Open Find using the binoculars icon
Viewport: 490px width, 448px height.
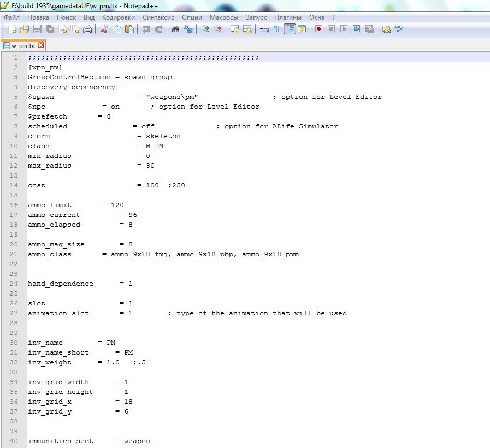[x=176, y=30]
